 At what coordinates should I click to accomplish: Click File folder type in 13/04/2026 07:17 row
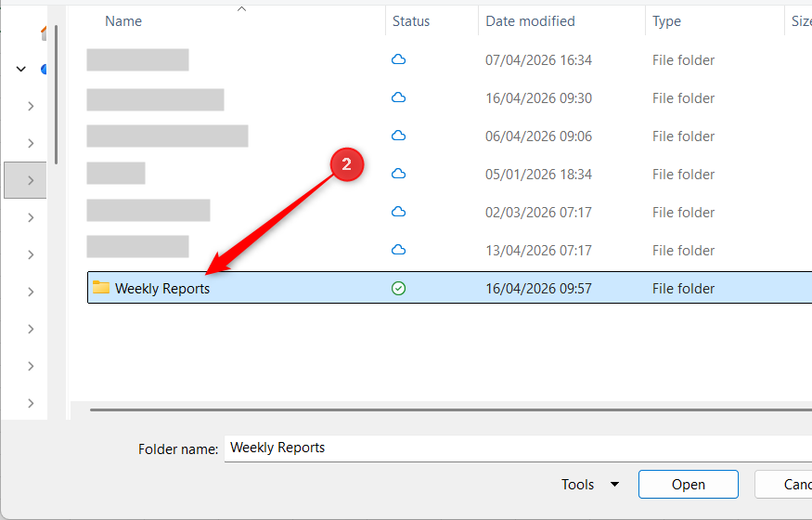[x=683, y=250]
